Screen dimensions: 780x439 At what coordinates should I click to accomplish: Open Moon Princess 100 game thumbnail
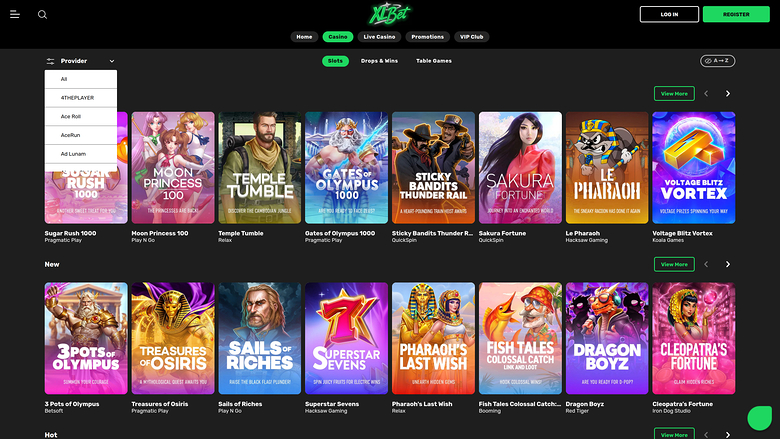click(173, 168)
